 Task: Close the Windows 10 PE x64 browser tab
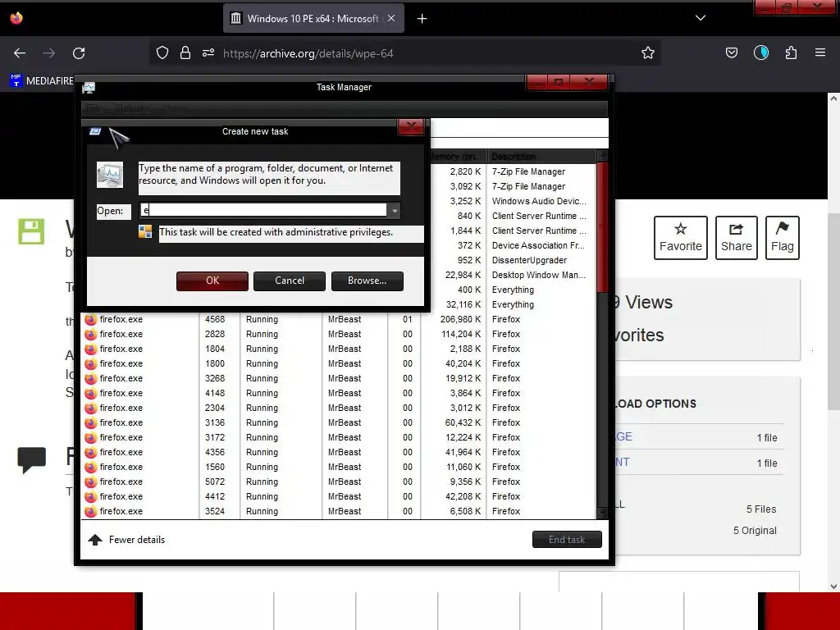coord(391,18)
